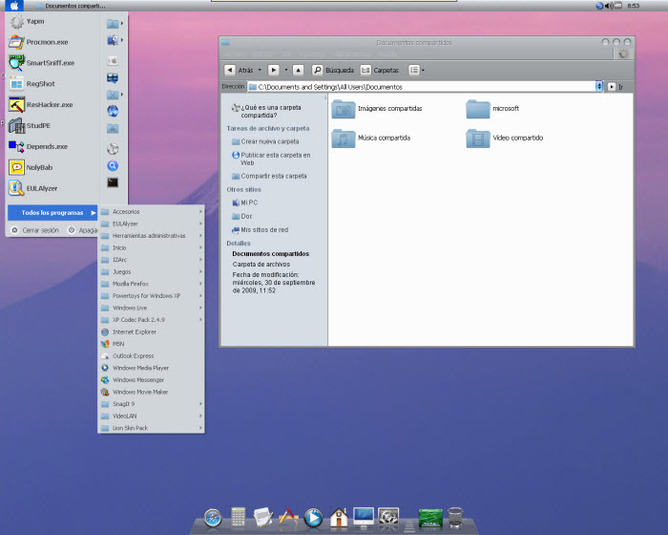Open the calculator icon in the dock
Viewport: 668px width, 535px height.
[238, 518]
